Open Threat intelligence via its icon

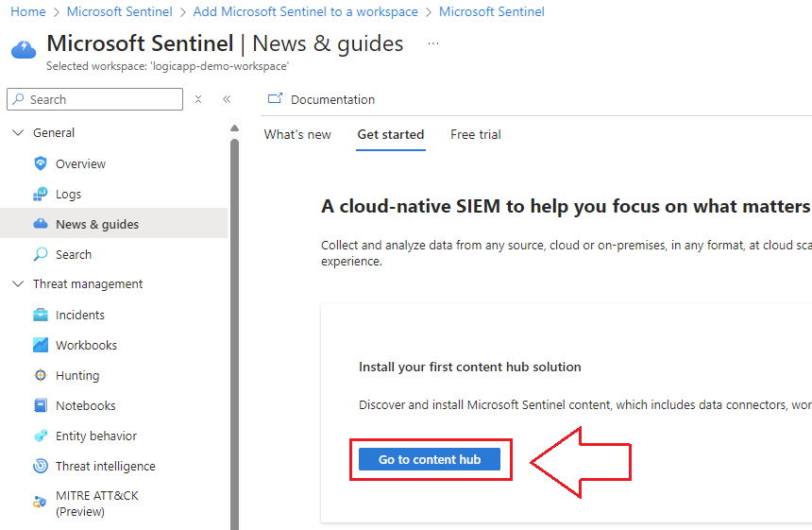click(40, 466)
